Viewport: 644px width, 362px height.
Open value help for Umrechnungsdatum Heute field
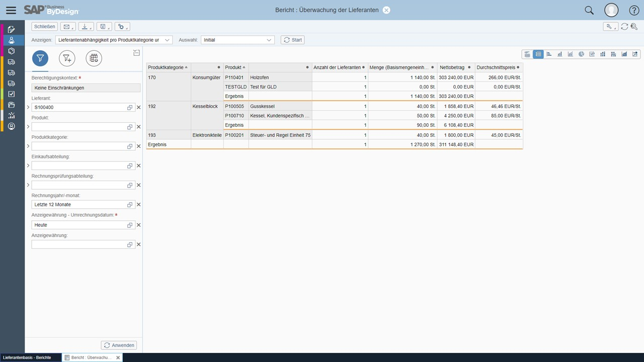[130, 225]
